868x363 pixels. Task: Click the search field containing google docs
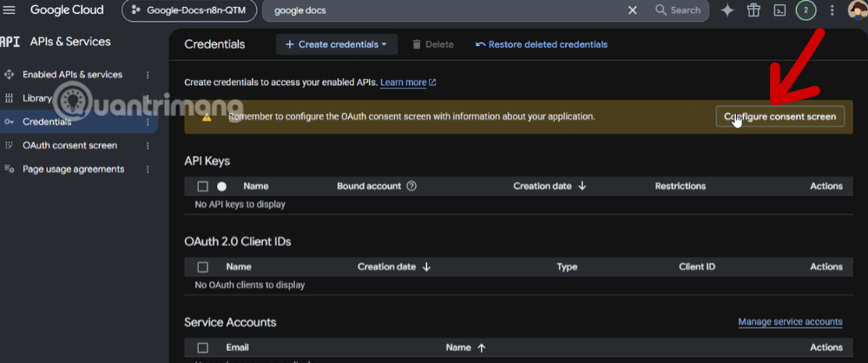pos(443,10)
